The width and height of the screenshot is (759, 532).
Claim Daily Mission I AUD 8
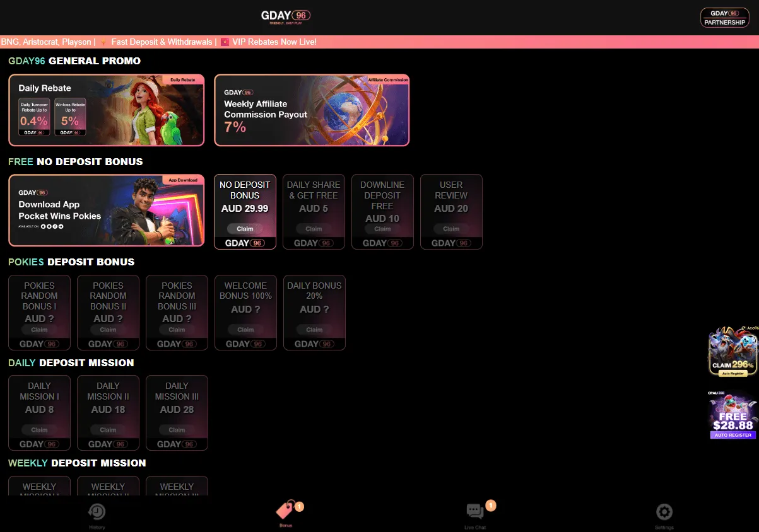pos(39,430)
